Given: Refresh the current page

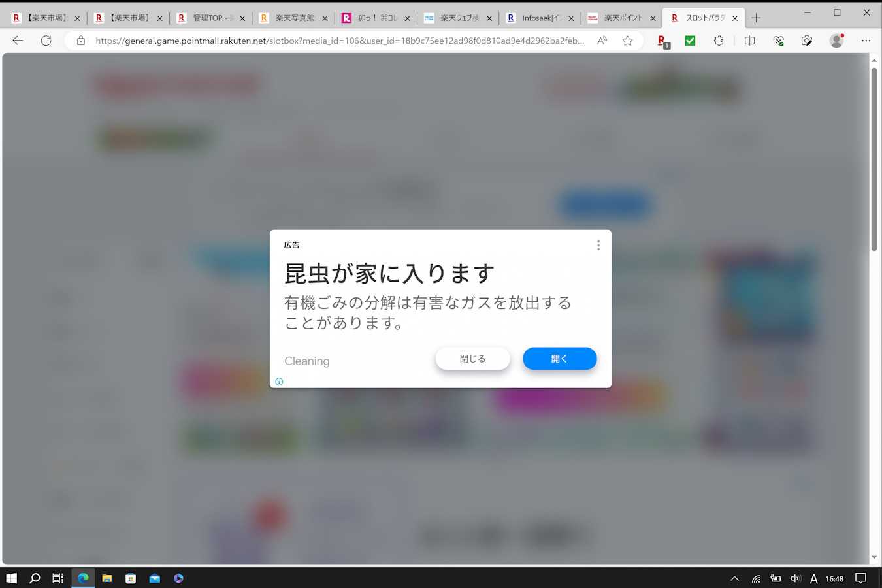Looking at the screenshot, I should pyautogui.click(x=46, y=41).
